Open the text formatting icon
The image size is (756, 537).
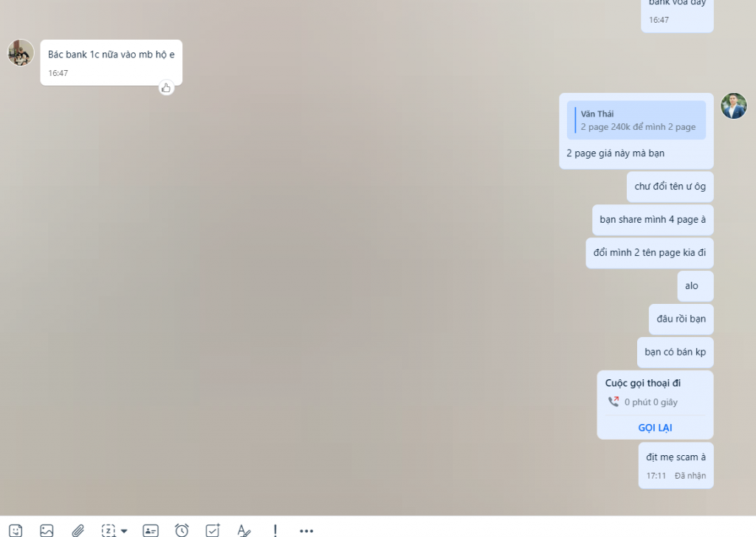coord(244,530)
